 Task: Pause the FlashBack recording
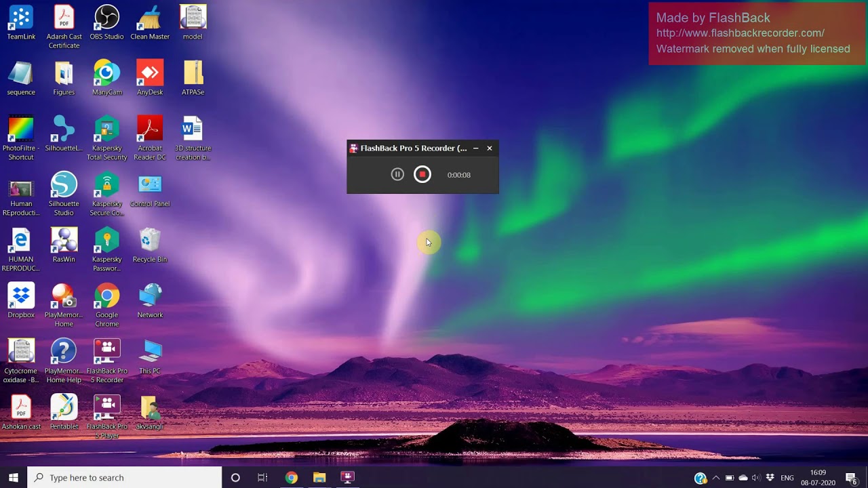point(397,175)
